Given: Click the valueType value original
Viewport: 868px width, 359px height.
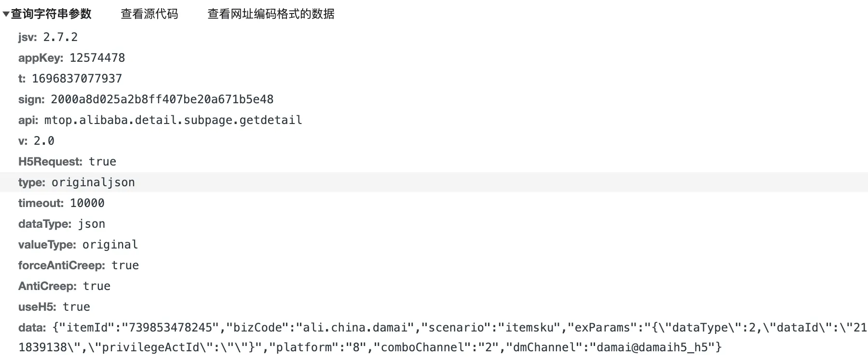Looking at the screenshot, I should [x=110, y=245].
